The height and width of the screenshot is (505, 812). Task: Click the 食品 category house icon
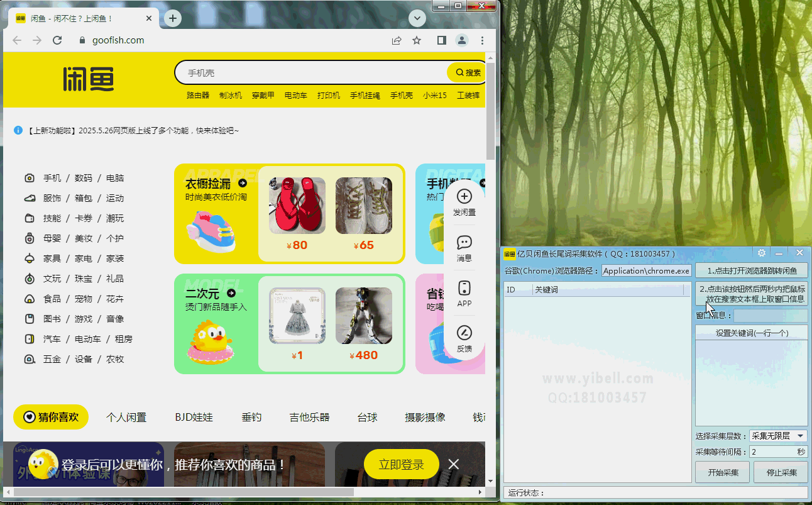29,299
